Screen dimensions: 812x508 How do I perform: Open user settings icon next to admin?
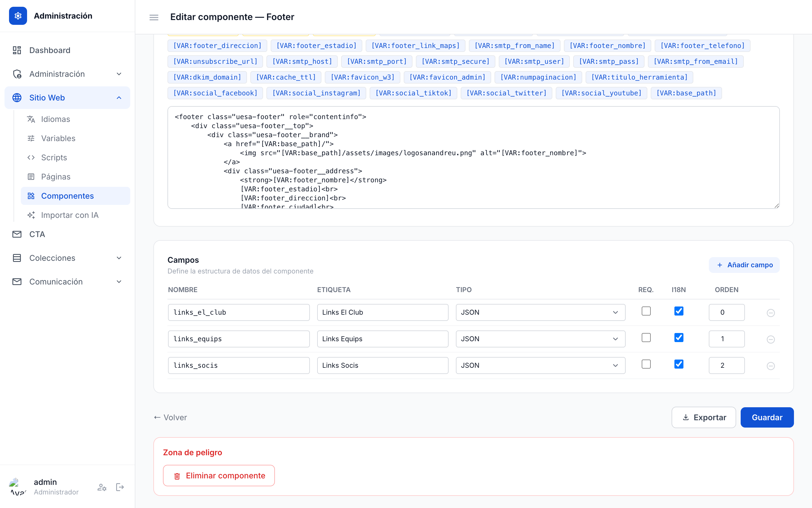[x=102, y=487]
